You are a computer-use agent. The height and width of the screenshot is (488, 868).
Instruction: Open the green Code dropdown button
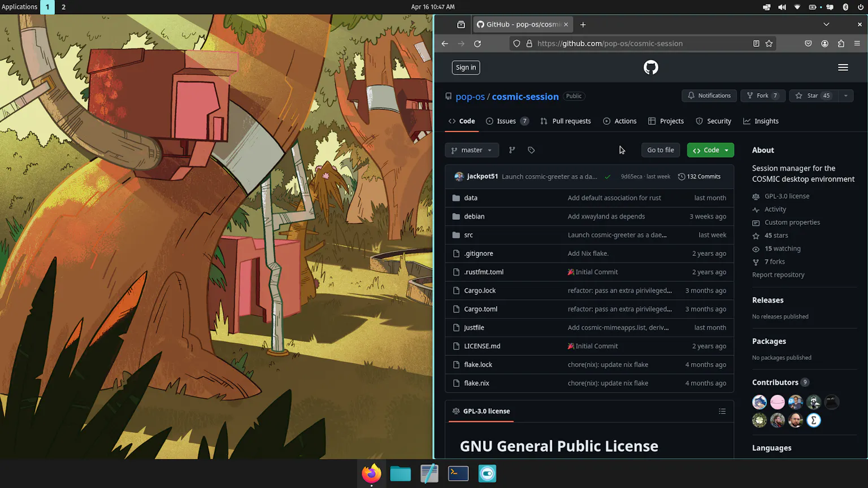coord(710,150)
